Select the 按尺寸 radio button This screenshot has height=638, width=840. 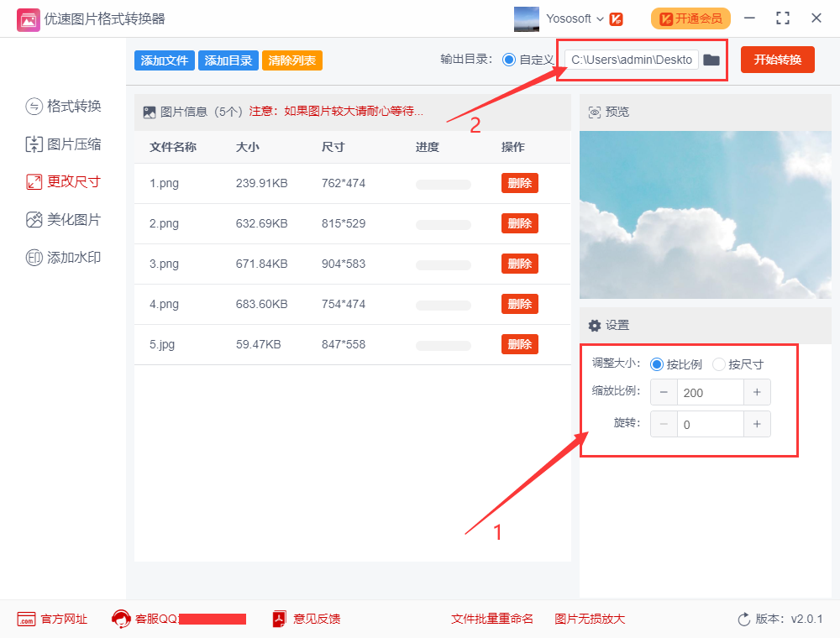[x=719, y=364]
